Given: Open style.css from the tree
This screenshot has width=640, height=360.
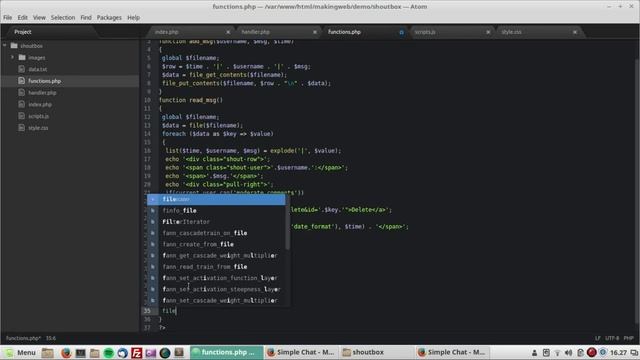Looking at the screenshot, I should pyautogui.click(x=38, y=128).
